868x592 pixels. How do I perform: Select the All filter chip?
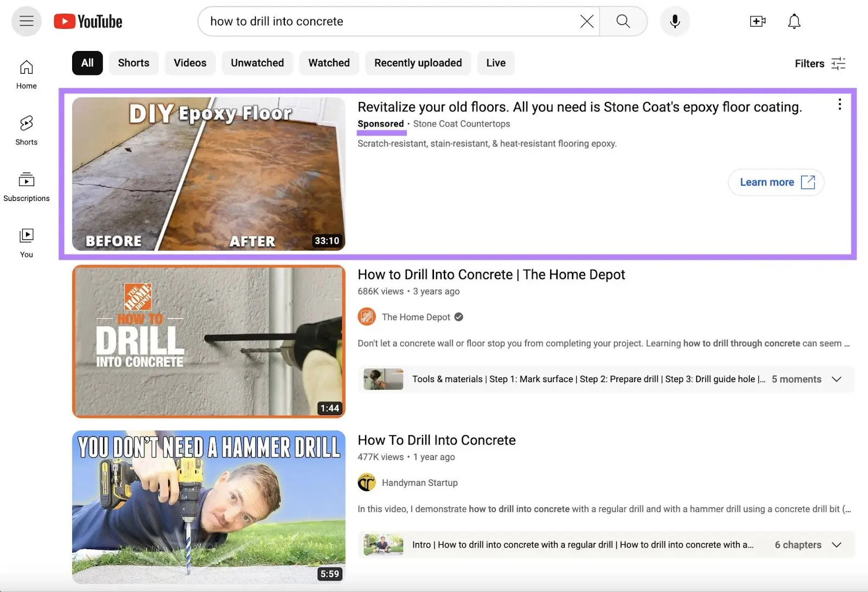click(87, 63)
